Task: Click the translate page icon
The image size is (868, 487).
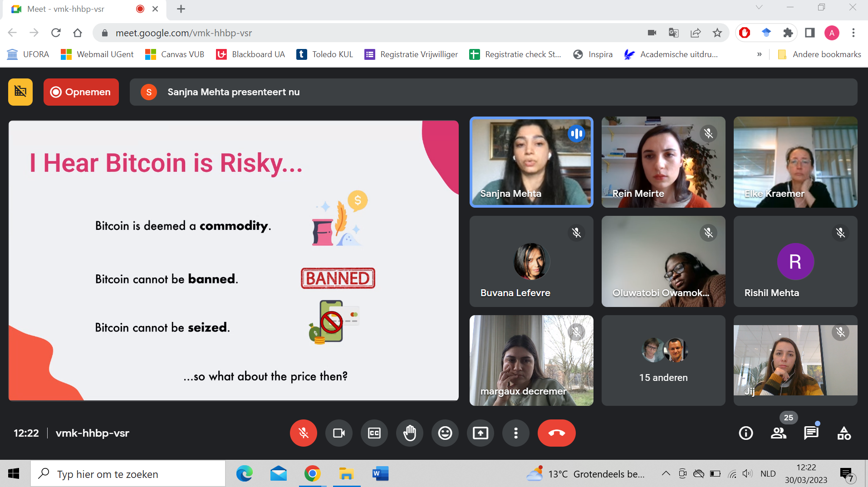Action: pos(673,33)
